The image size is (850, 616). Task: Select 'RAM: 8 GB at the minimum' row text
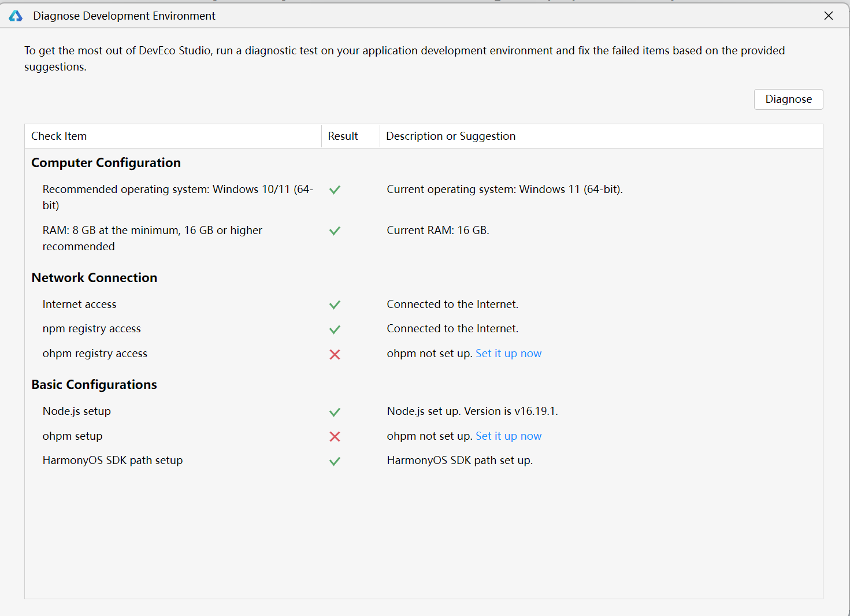[152, 239]
